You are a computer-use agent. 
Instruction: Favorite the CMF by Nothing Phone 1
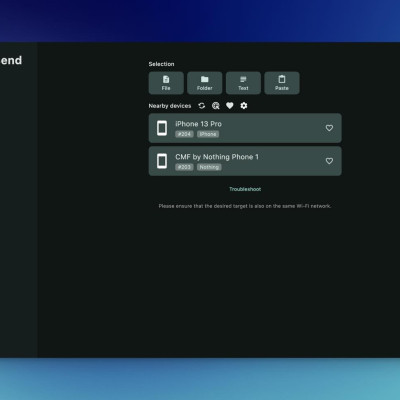[x=329, y=161]
